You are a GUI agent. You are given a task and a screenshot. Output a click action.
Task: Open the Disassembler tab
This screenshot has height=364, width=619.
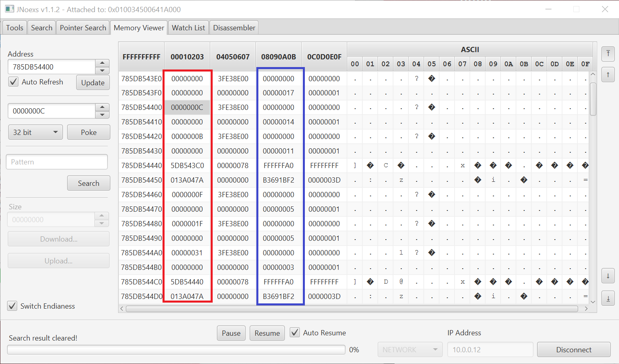[234, 27]
